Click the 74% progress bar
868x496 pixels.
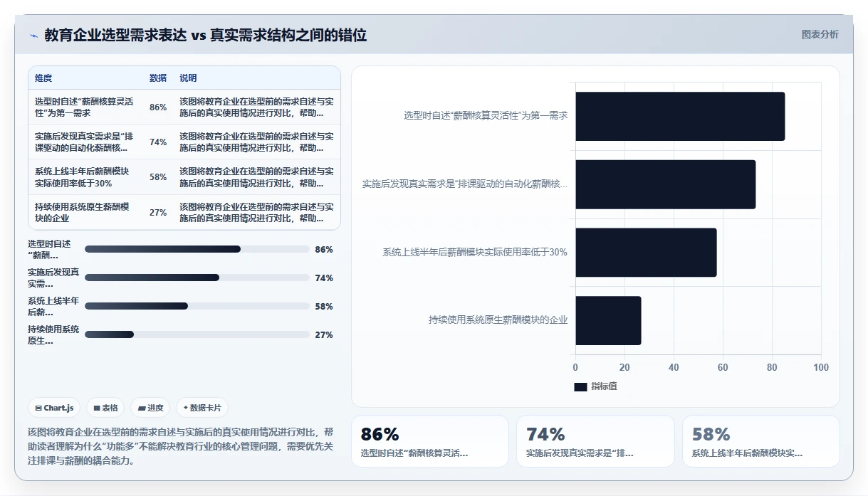197,278
